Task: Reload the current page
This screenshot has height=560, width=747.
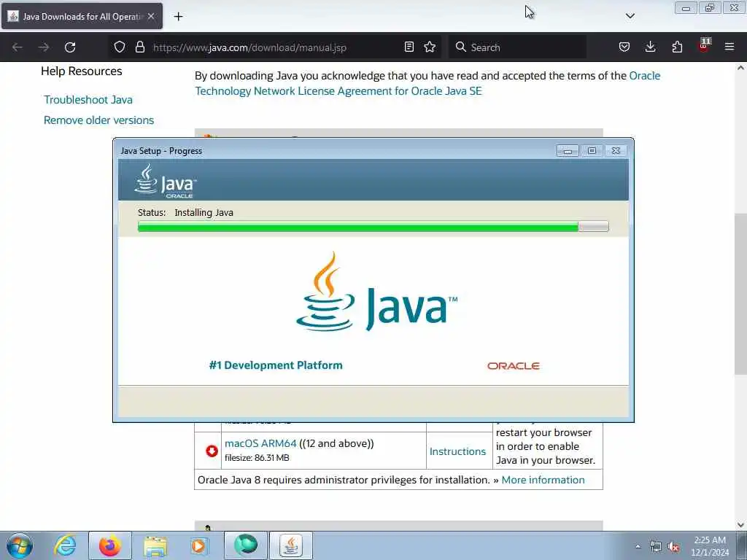Action: click(x=70, y=47)
